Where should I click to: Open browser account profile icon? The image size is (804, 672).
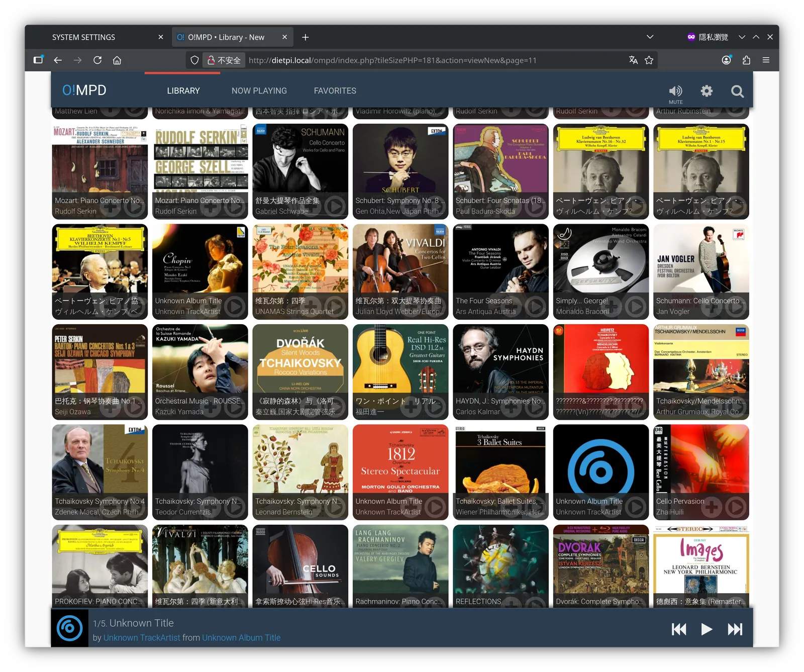[x=727, y=60]
